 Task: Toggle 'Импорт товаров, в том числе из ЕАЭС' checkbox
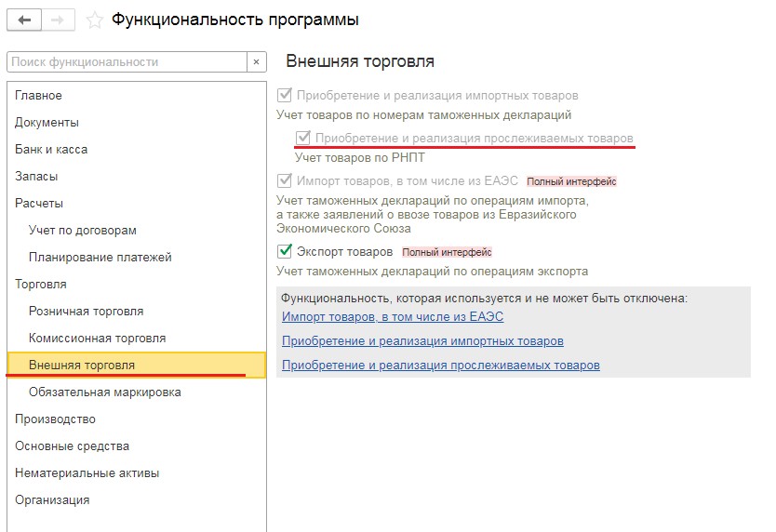pos(285,180)
